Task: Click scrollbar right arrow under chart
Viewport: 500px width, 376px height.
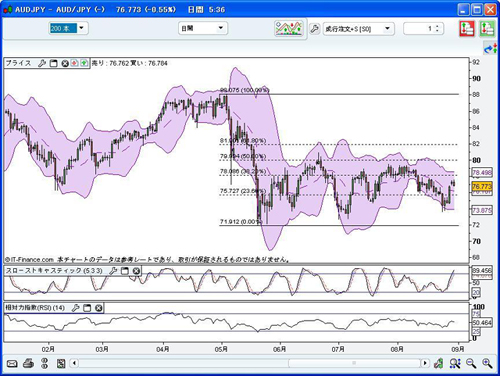Action: [425, 363]
